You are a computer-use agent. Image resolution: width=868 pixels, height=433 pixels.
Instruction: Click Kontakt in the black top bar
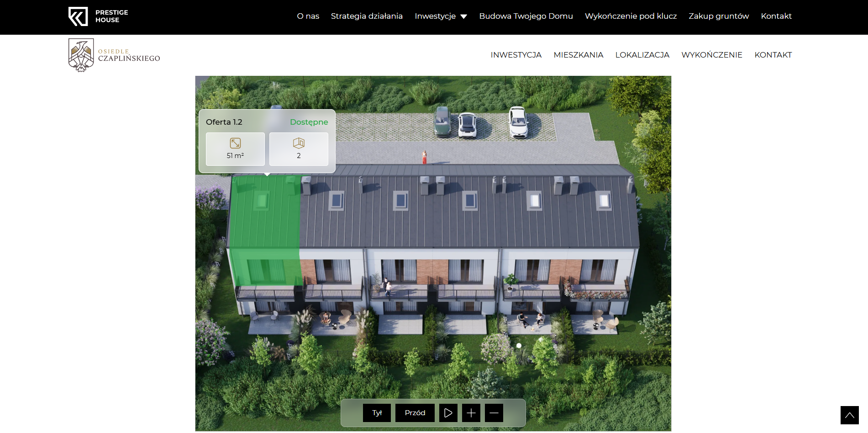coord(776,16)
